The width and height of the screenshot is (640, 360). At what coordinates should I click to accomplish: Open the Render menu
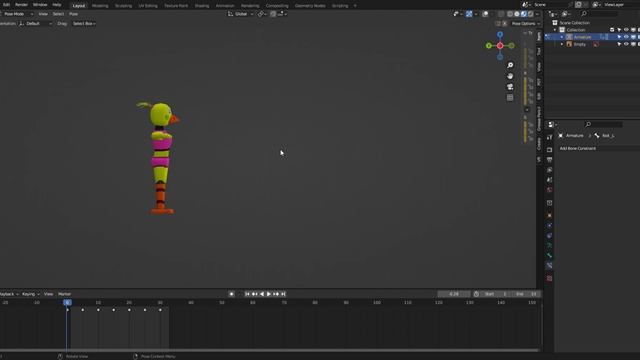[21, 5]
